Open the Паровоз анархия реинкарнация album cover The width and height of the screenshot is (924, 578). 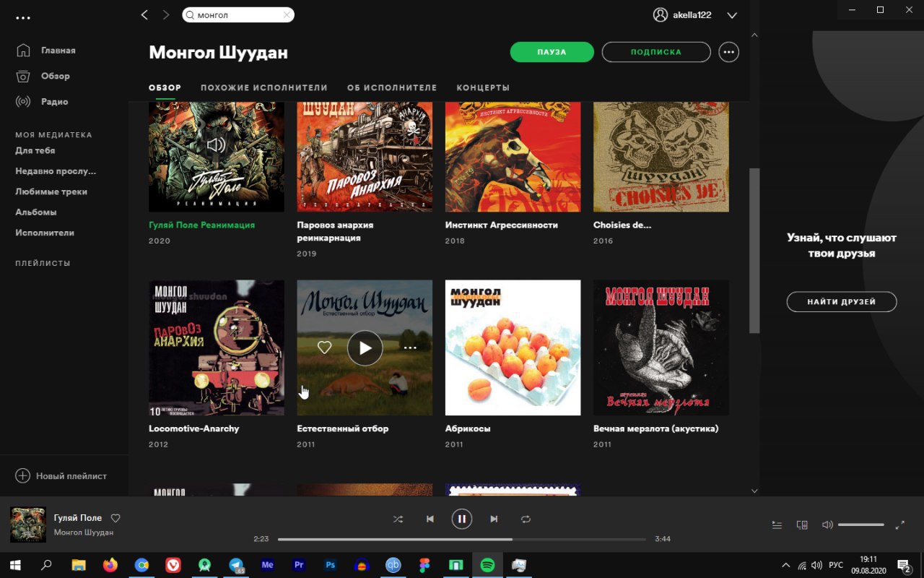pyautogui.click(x=365, y=157)
